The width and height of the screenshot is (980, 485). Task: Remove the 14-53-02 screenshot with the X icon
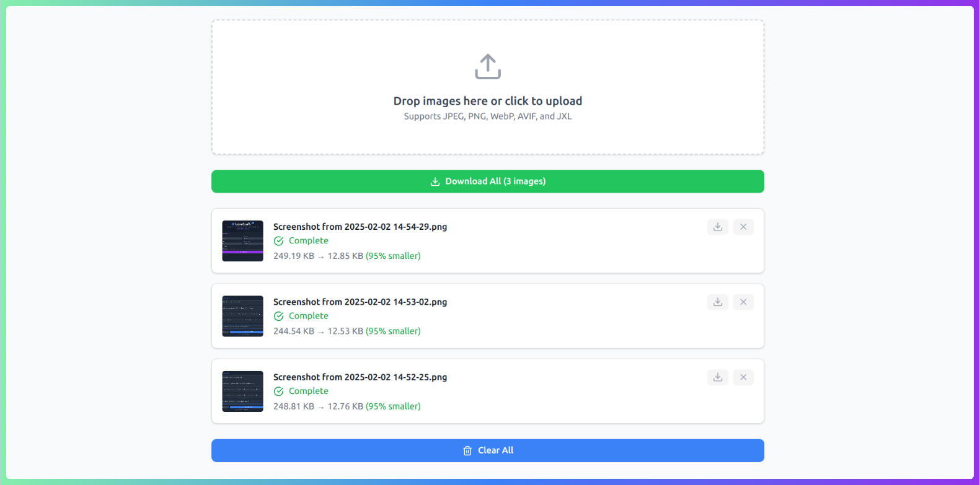click(743, 302)
